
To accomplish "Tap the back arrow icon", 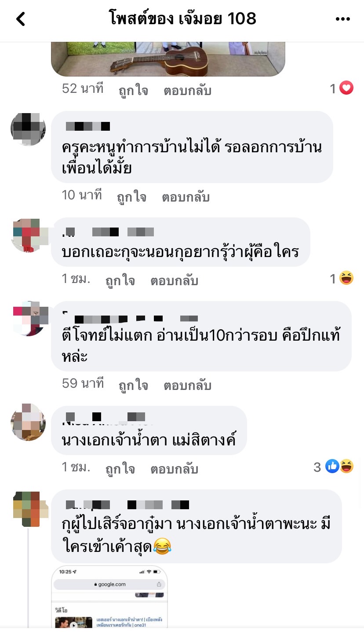I will click(x=21, y=19).
